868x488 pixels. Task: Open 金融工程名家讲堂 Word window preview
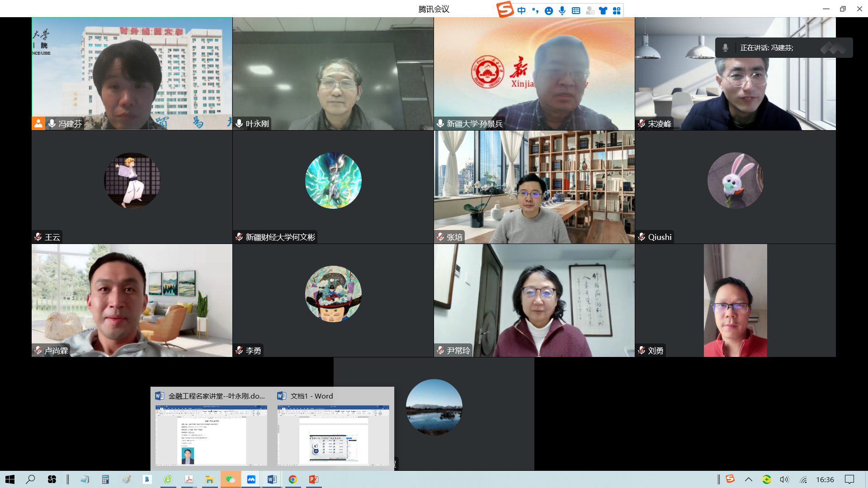pyautogui.click(x=211, y=435)
